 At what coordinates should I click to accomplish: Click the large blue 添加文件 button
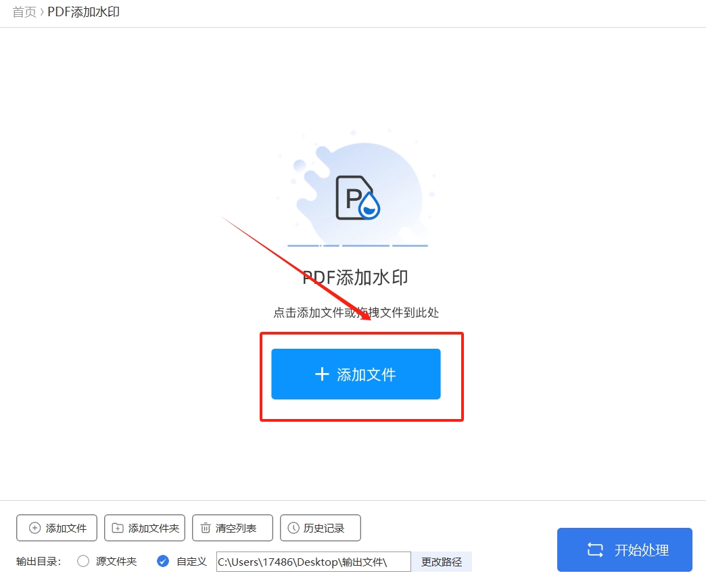tap(355, 374)
